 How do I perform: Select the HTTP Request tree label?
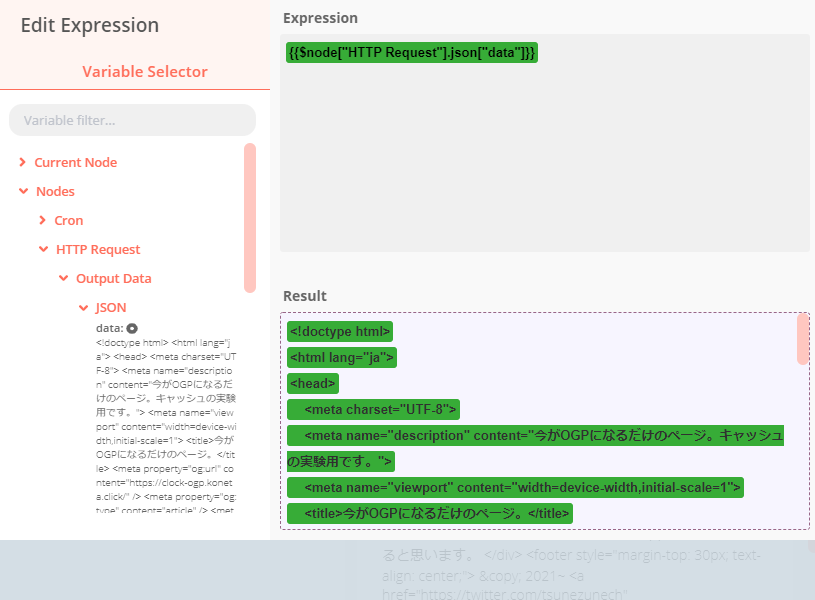pos(98,250)
